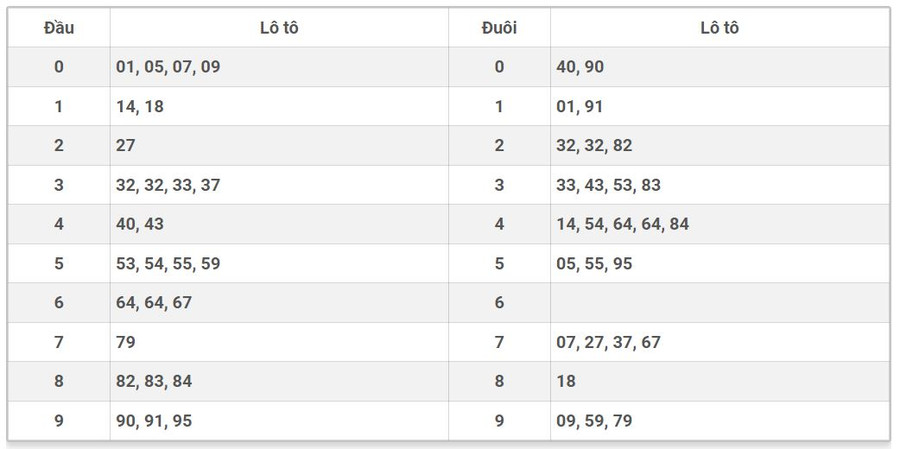Select the cell with 33, 43, 53, 83
Viewport: 900px width, 449px height.
pos(608,185)
